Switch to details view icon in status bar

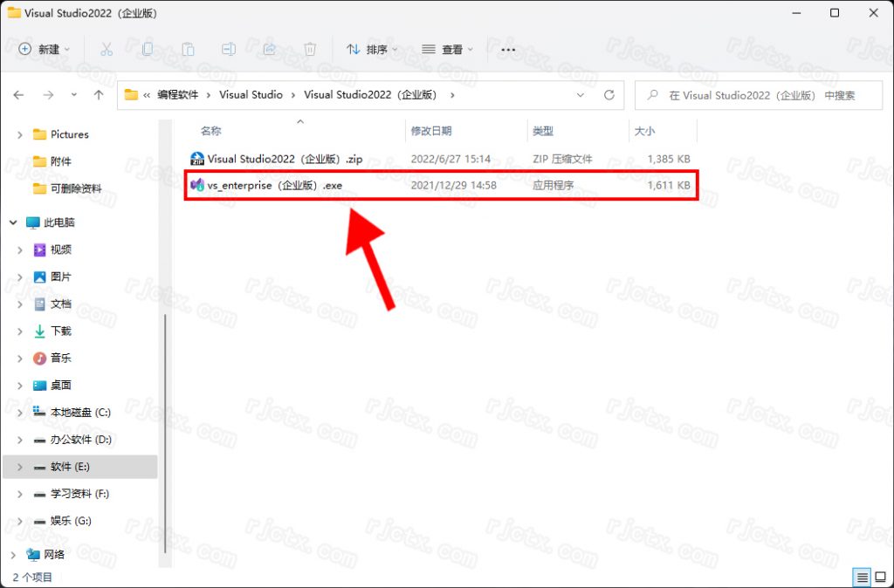pos(863,578)
